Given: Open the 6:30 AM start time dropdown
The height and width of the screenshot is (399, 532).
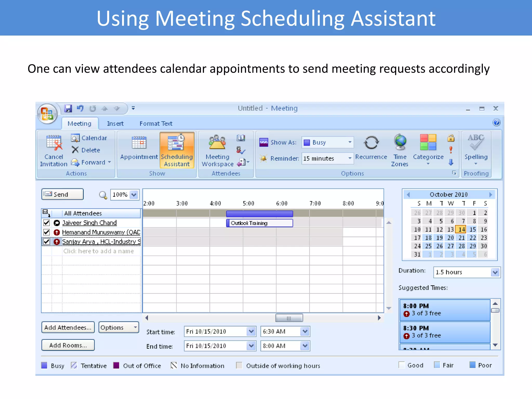Looking at the screenshot, I should [305, 331].
